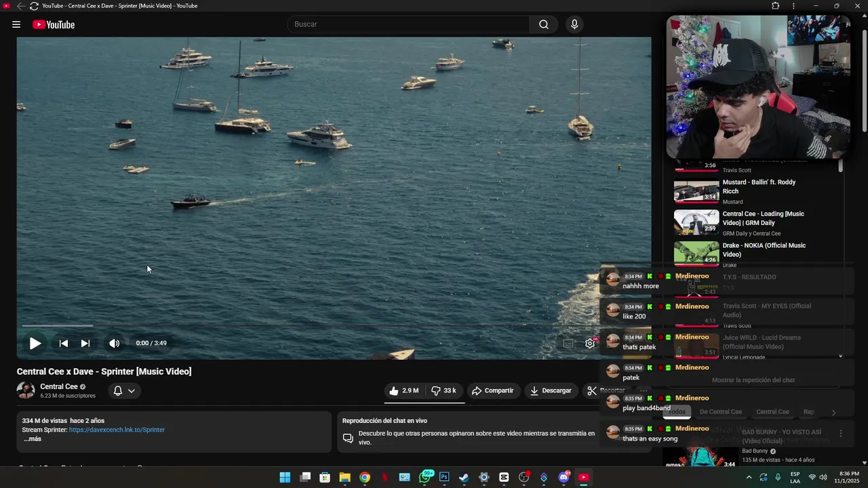Open Photoshop from the taskbar
Viewport: 868px width, 488px height.
click(444, 477)
